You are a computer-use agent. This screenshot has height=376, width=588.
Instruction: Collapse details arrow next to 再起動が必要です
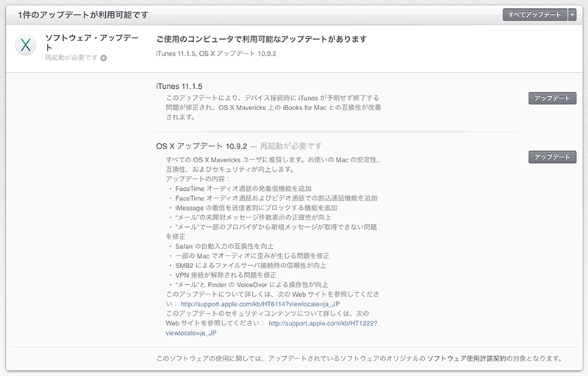coord(104,58)
